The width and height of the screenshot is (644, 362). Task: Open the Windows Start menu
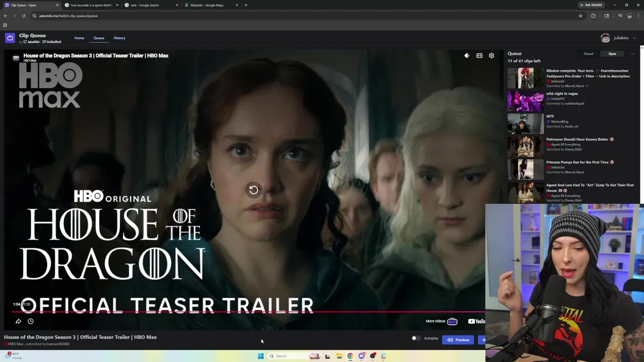(261, 356)
